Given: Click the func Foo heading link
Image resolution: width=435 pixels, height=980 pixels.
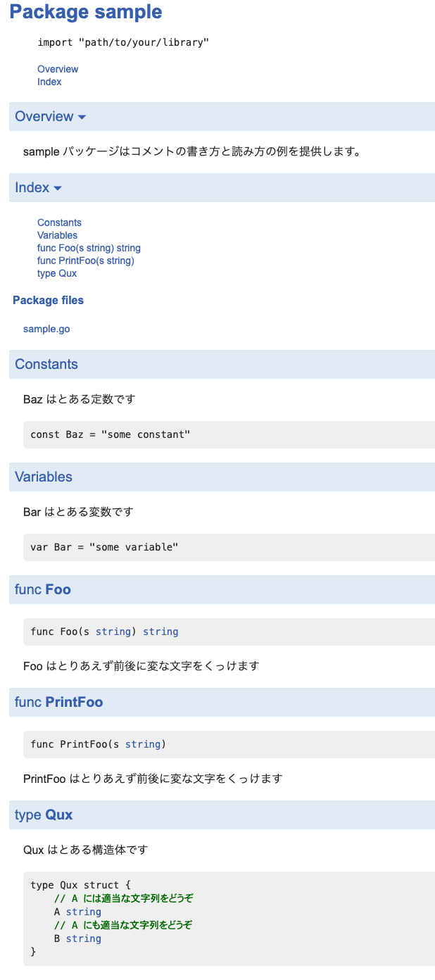Looking at the screenshot, I should 58,589.
